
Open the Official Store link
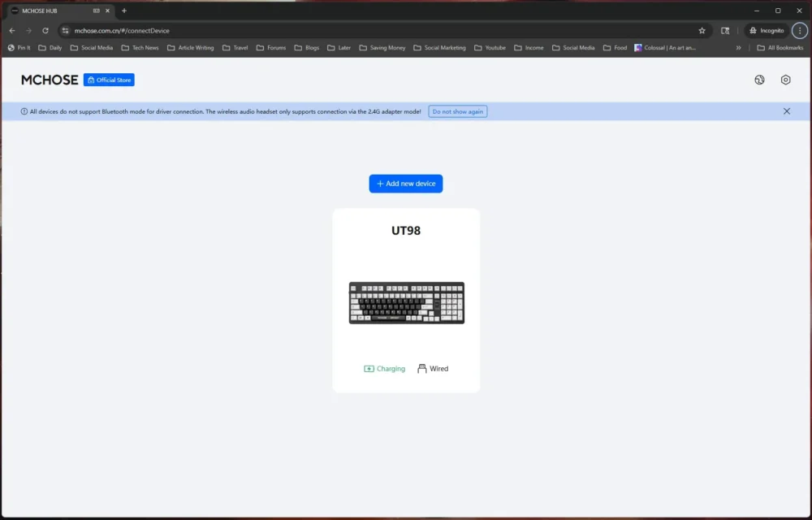tap(109, 80)
